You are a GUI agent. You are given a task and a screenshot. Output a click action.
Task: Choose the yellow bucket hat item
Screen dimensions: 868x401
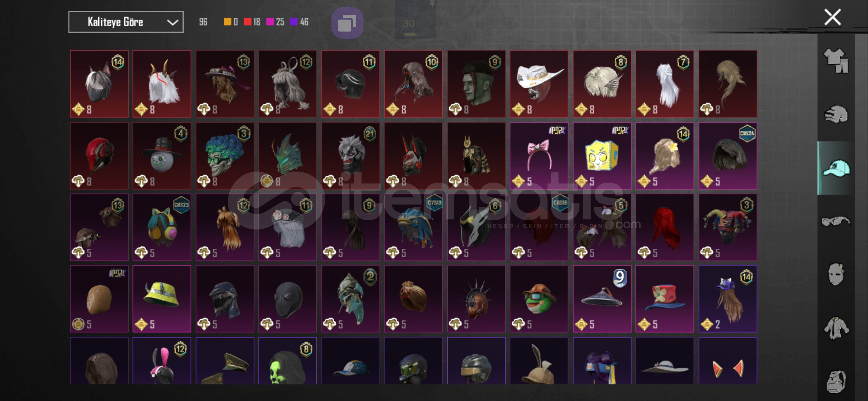pyautogui.click(x=162, y=299)
